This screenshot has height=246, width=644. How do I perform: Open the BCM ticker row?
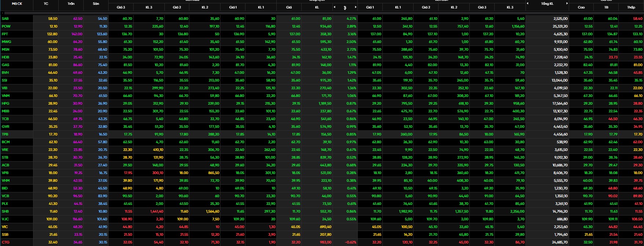(x=6, y=142)
